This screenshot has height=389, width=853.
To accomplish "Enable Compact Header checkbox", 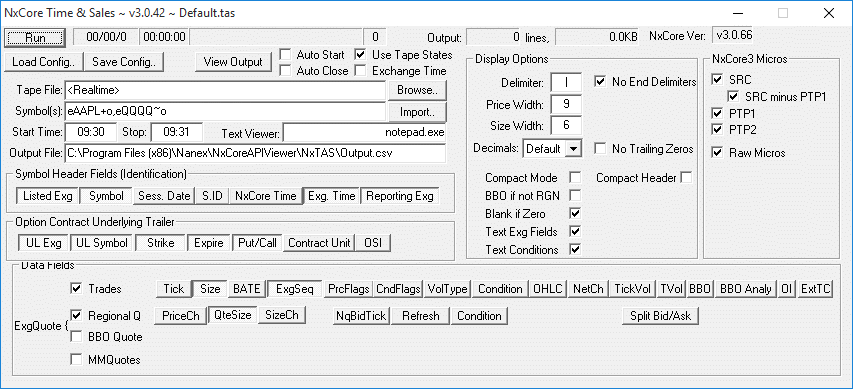I will point(687,177).
